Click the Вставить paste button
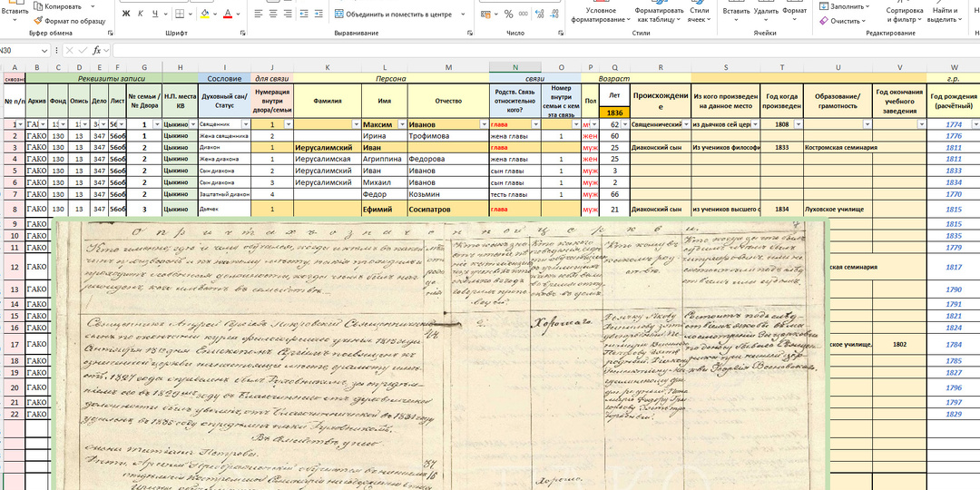Screen dimensions: 980x490 coord(15,9)
